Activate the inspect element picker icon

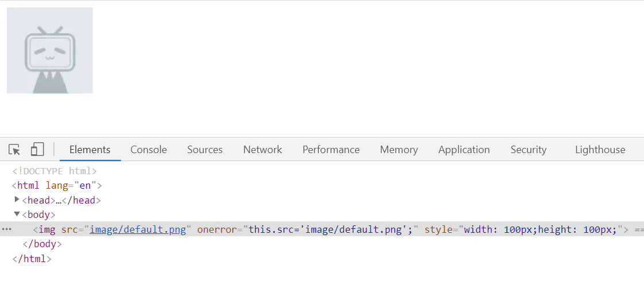(x=14, y=150)
